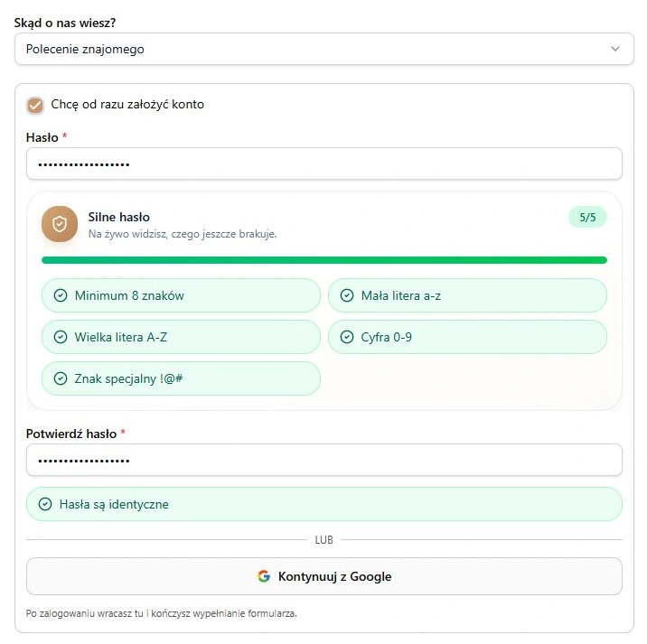The width and height of the screenshot is (647, 644).
Task: Click checkmark icon for Mała litera a-z
Action: pos(347,295)
